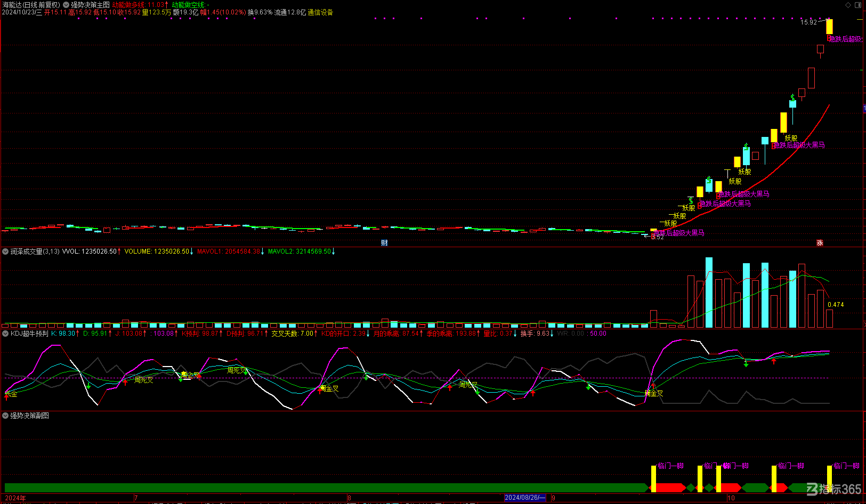The height and width of the screenshot is (504, 866).
Task: Click the KDJ超牛预判 indicator name
Action: [x=29, y=334]
